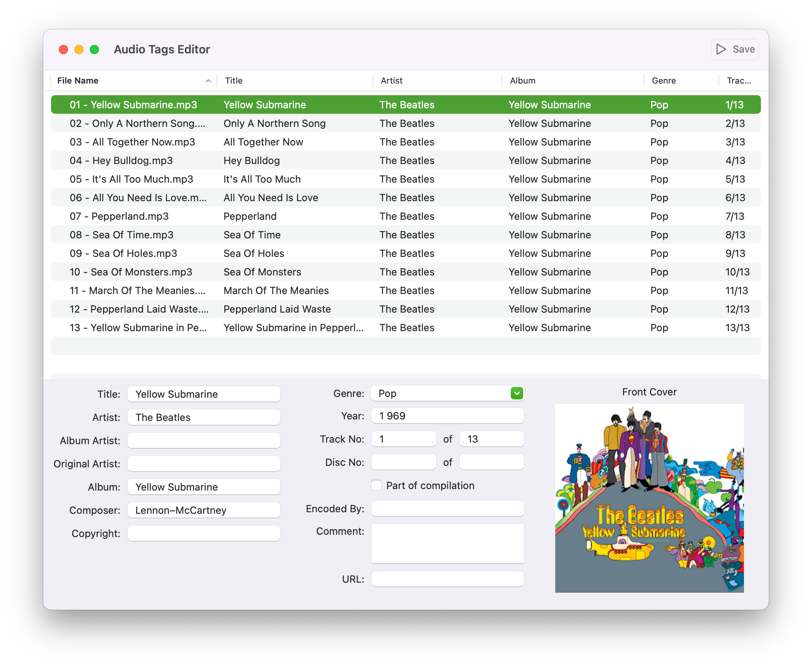Click the Save button
The width and height of the screenshot is (812, 667).
[x=735, y=49]
